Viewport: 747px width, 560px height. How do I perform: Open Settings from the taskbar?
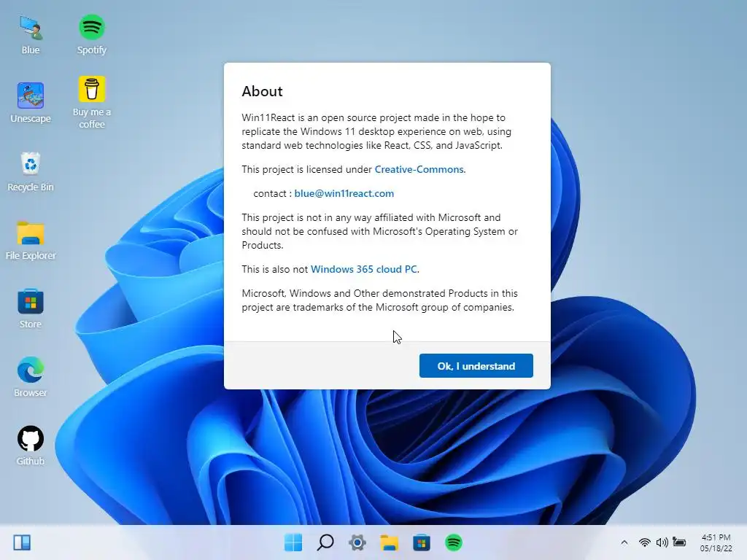tap(357, 542)
